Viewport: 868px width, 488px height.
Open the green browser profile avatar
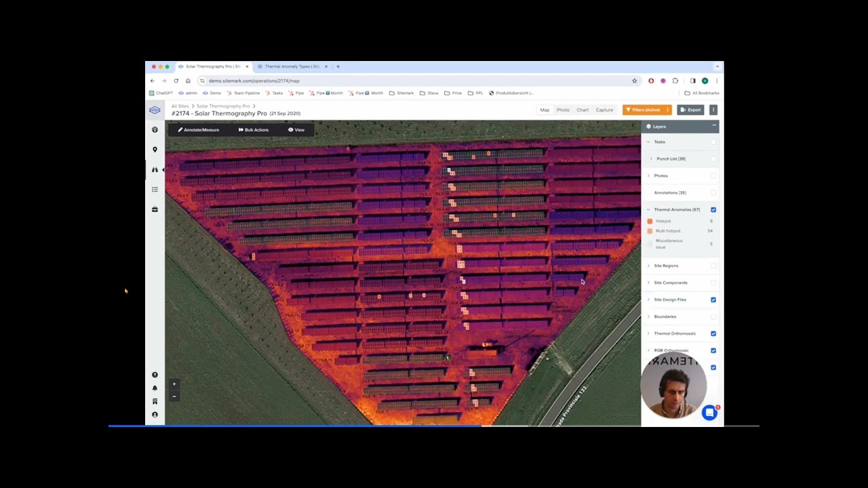pyautogui.click(x=705, y=81)
